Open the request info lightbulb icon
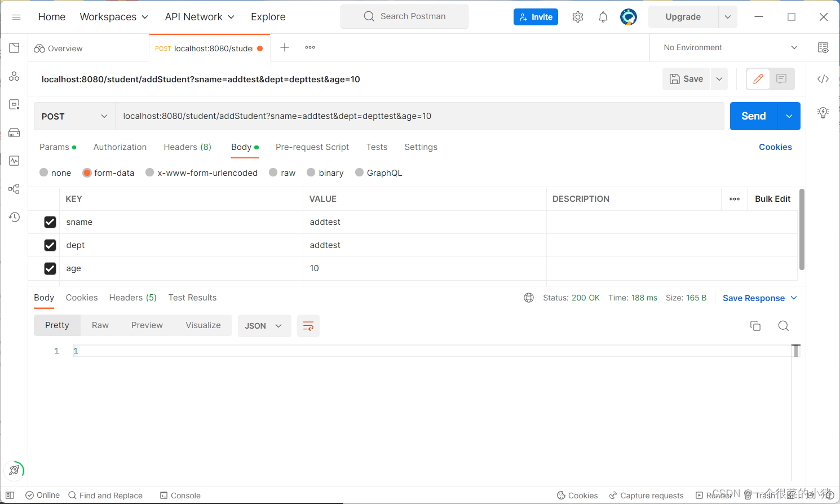 click(x=823, y=112)
